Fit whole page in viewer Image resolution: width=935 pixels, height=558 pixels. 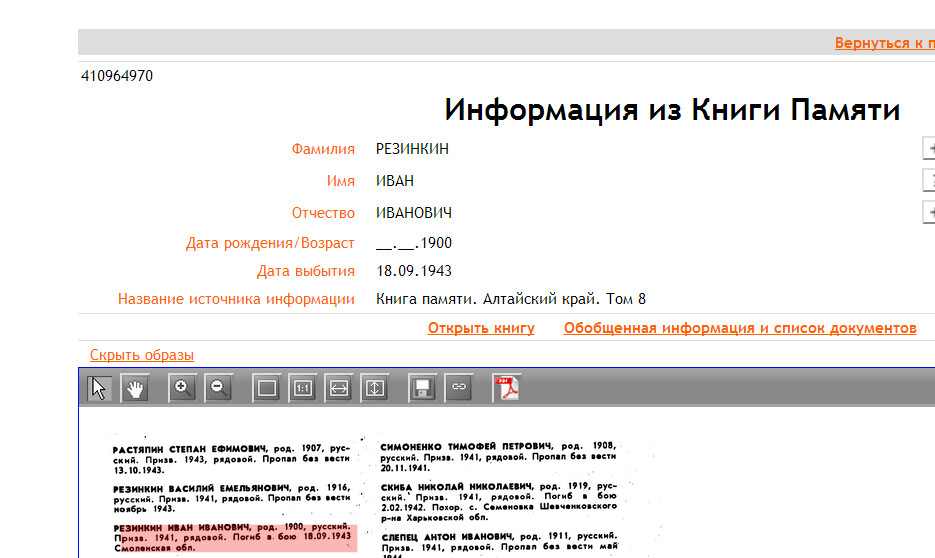coord(266,388)
